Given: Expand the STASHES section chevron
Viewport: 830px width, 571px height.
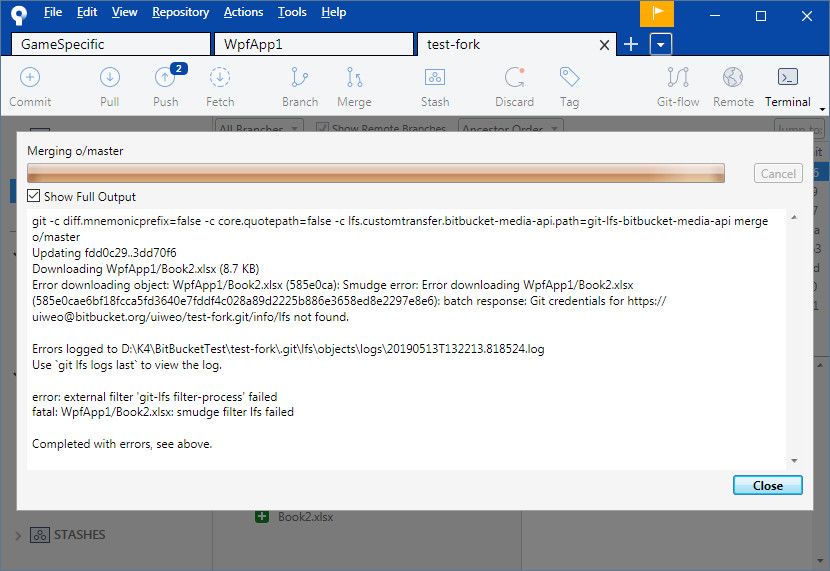Looking at the screenshot, I should coord(18,536).
